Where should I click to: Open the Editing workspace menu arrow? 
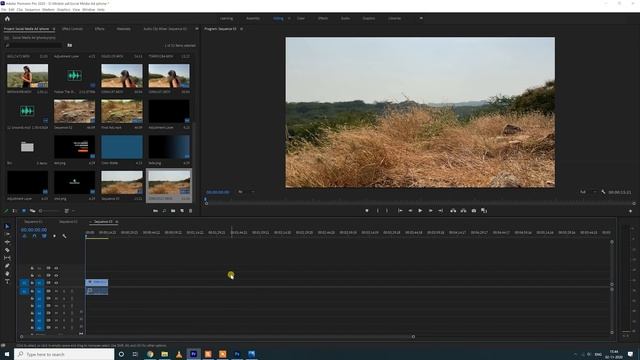(x=289, y=18)
